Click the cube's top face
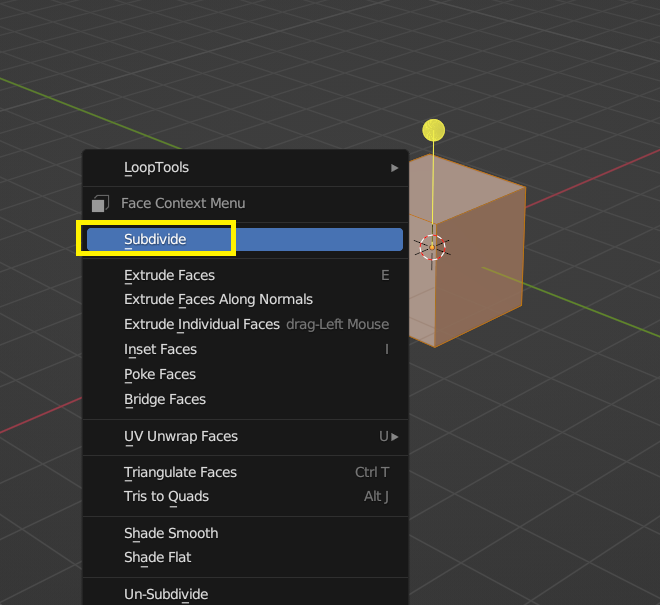This screenshot has width=660, height=605. (x=465, y=187)
